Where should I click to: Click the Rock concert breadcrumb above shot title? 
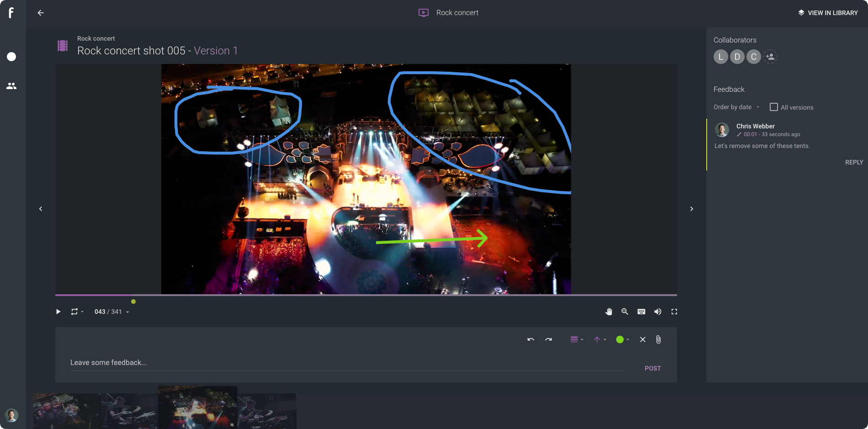click(96, 38)
